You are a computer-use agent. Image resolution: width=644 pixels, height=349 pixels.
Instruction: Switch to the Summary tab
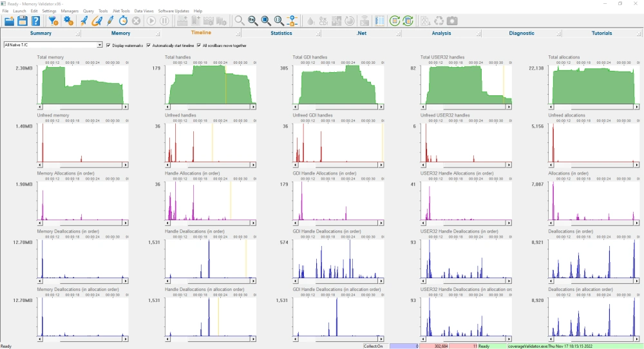coord(41,33)
